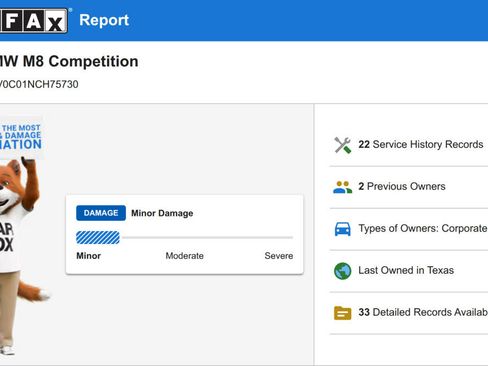The height and width of the screenshot is (366, 488).
Task: Open 22 Service History Records
Action: click(409, 145)
